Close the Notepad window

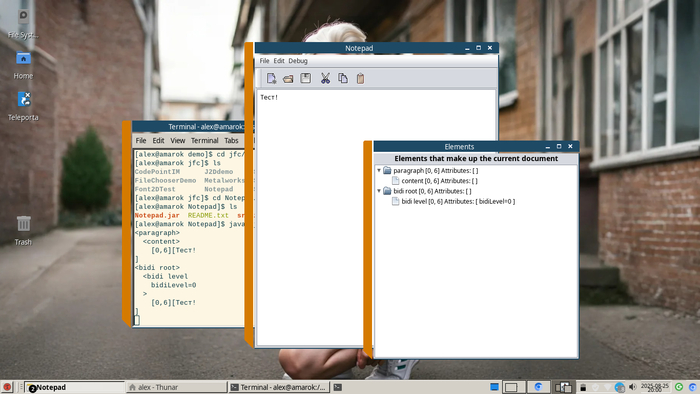point(490,48)
